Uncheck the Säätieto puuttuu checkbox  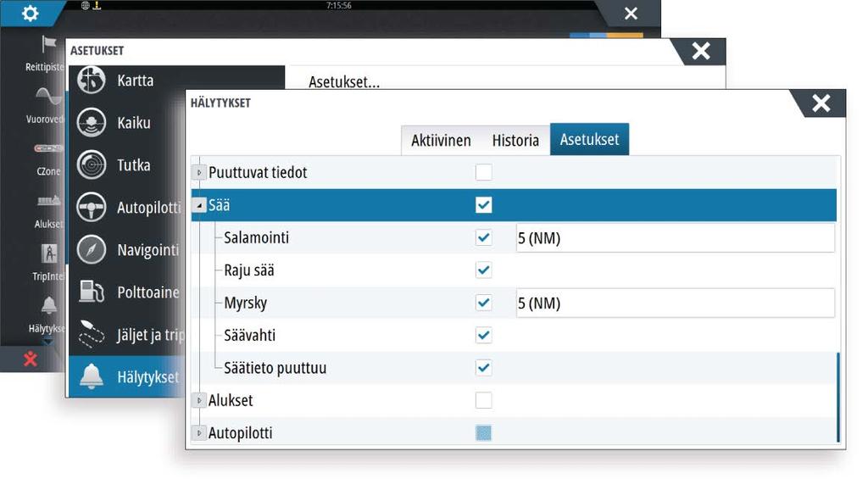(483, 368)
